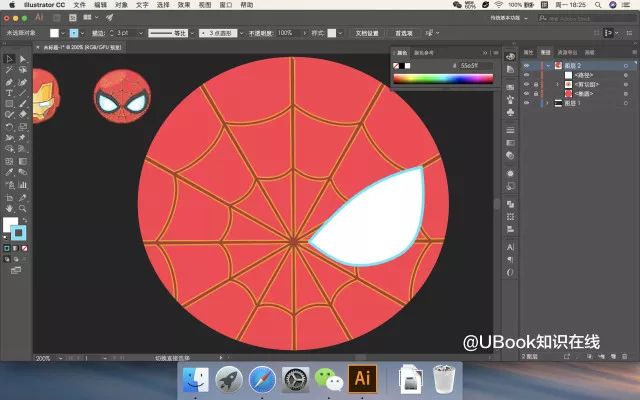Click target circle of layer 图层 2
Viewport: 640px width, 400px height.
[626, 66]
